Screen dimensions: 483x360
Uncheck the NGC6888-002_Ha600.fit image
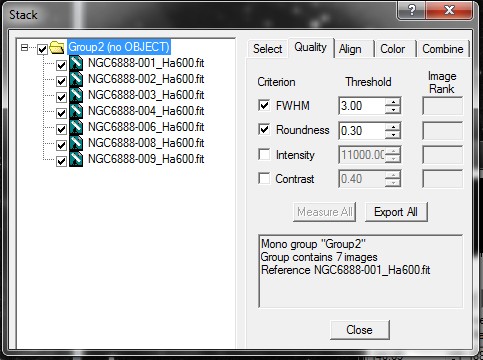(x=61, y=81)
